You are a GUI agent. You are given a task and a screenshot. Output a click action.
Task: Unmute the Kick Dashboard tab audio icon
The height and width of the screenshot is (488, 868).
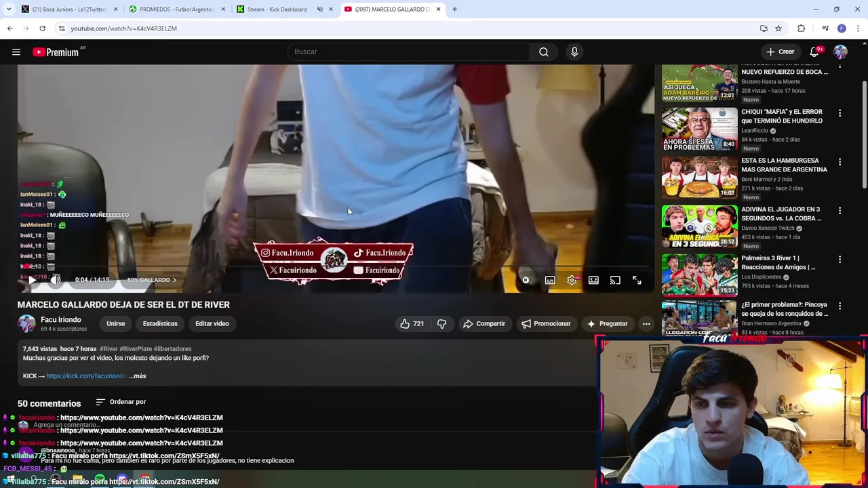coord(319,9)
